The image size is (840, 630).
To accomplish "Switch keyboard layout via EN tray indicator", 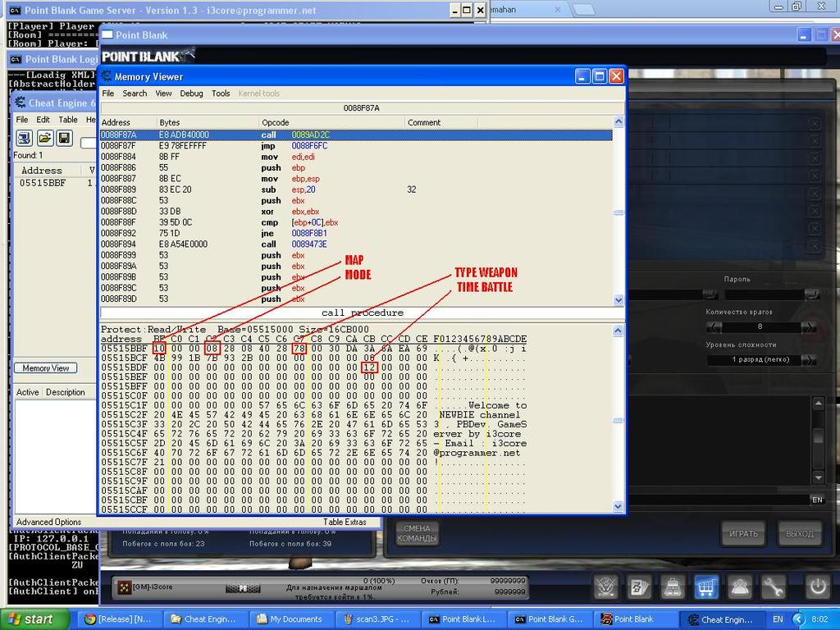I will tap(776, 619).
